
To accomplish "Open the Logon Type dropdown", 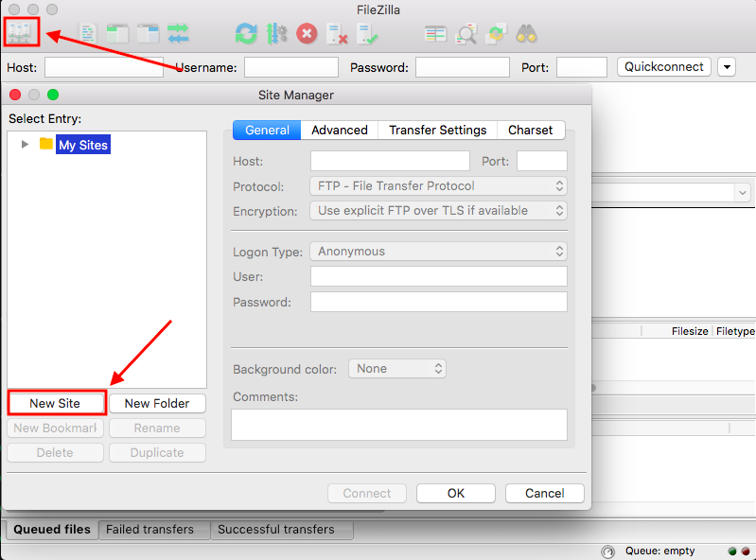I will coord(438,251).
